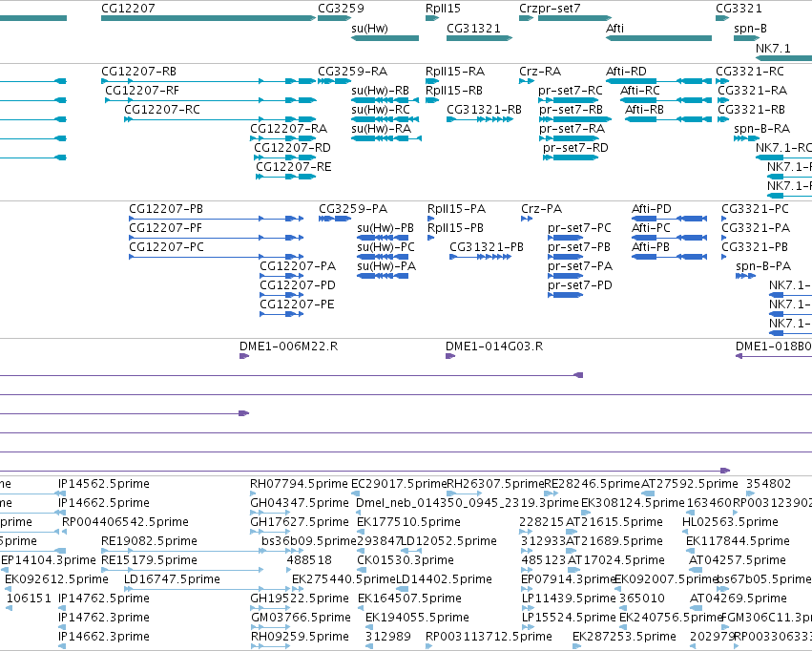This screenshot has height=651, width=812.
Task: Click protein RpII15-PA
Action: 431,219
